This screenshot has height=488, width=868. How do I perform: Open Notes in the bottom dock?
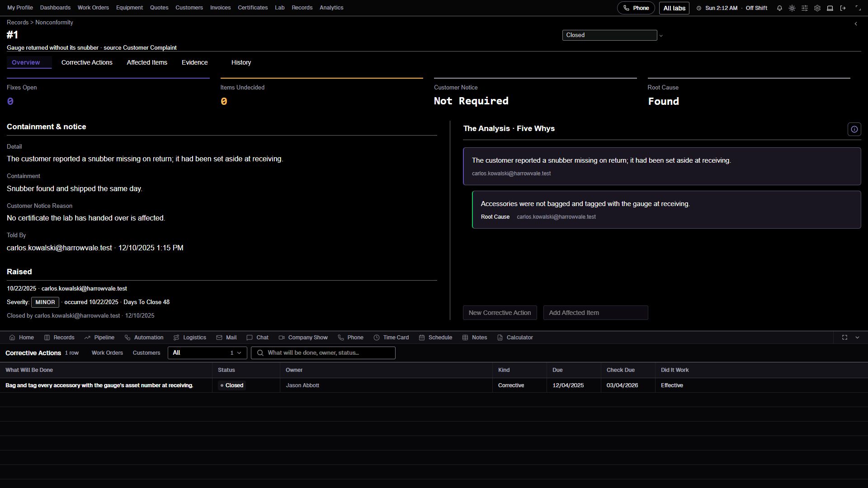tap(475, 338)
